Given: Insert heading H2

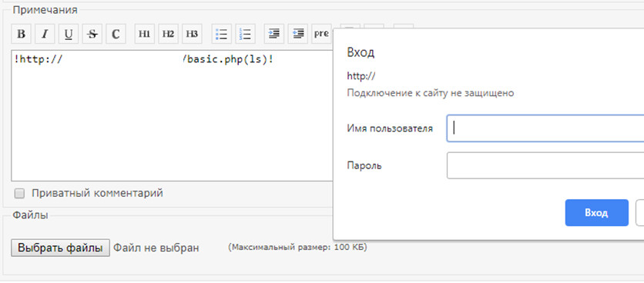Looking at the screenshot, I should point(168,34).
